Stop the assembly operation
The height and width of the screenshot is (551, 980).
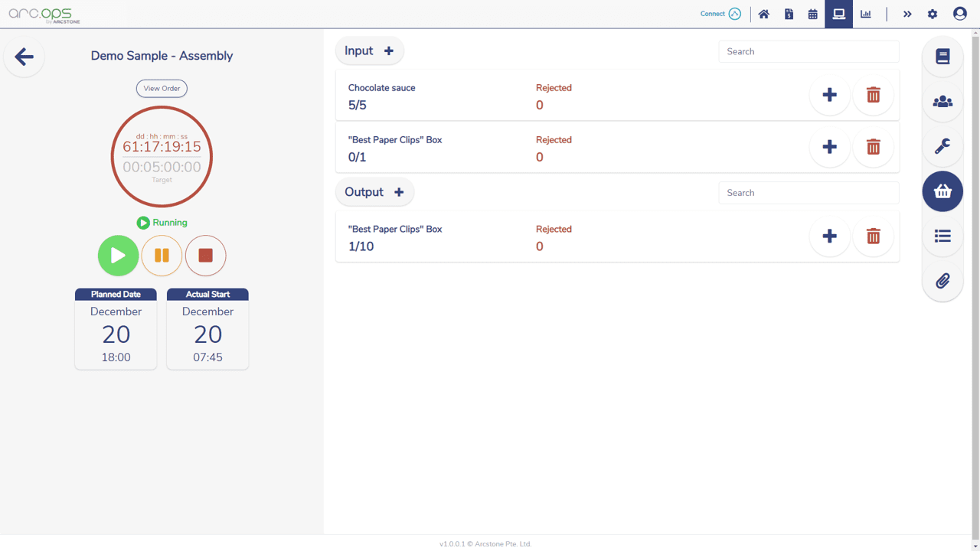coord(205,256)
